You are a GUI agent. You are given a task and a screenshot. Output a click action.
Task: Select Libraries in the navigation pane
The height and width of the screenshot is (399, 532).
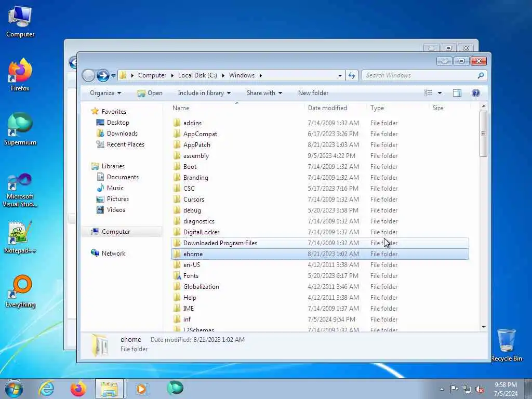(113, 166)
